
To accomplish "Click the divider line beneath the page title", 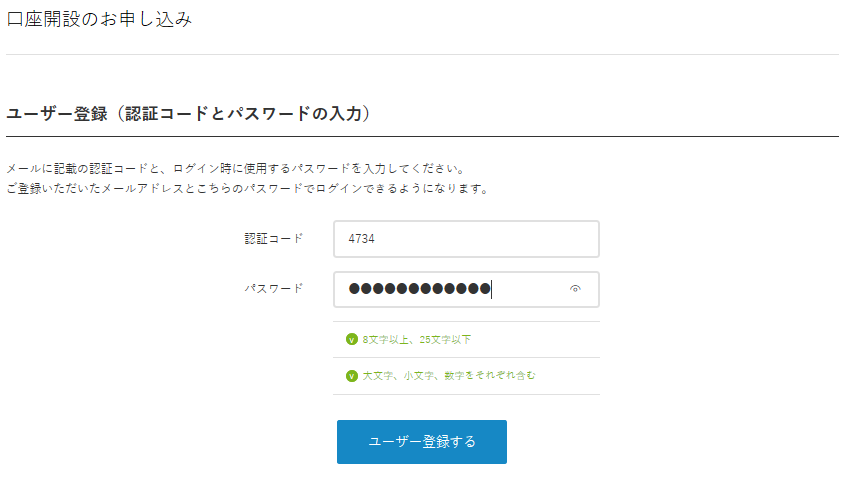I will 422,54.
